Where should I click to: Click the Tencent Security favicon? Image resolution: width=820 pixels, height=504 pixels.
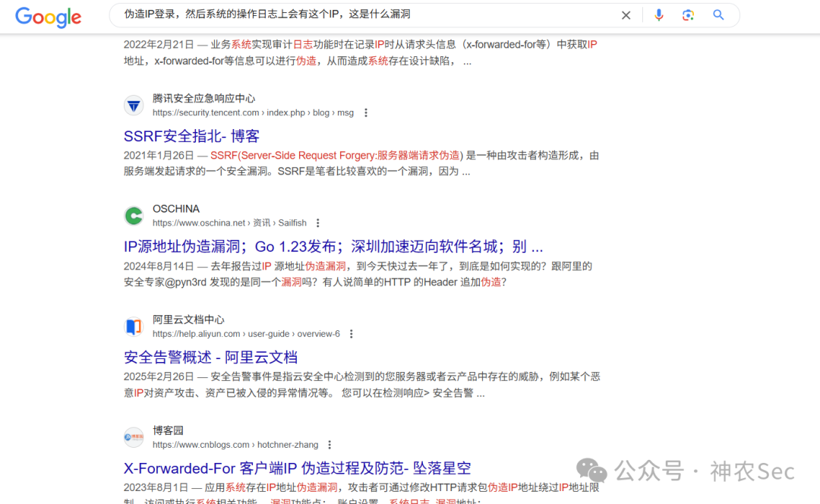[x=134, y=106]
